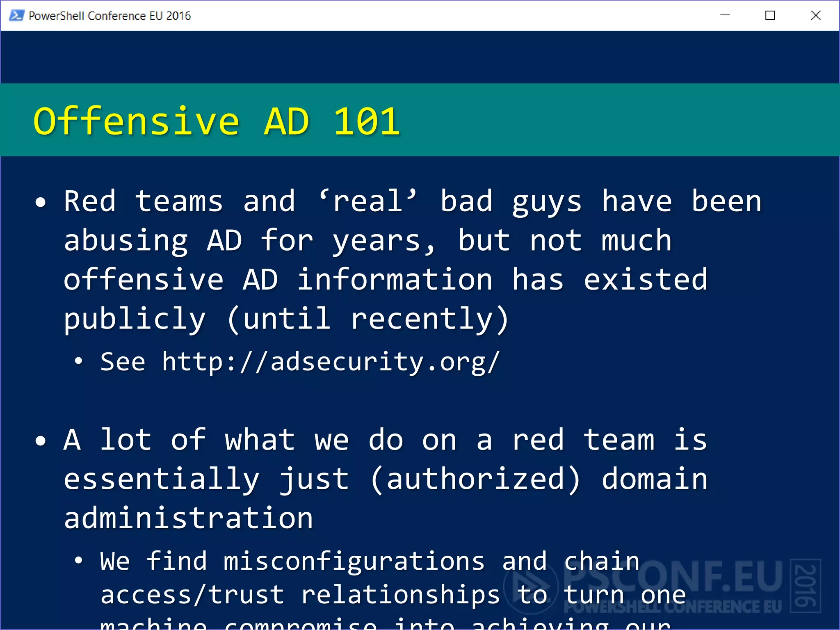Screen dimensions: 840x630
Task: Click the 'Offensive AD 101' slide heading
Action: (x=217, y=121)
